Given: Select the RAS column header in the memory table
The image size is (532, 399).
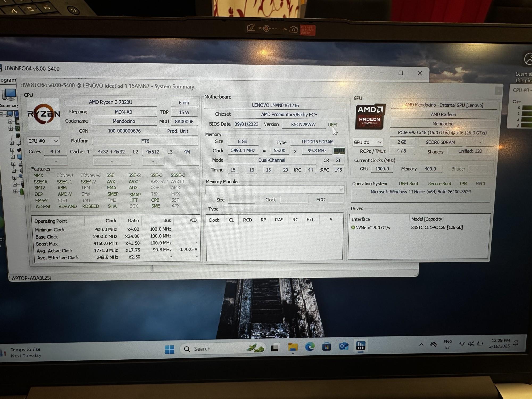Looking at the screenshot, I should coord(279,220).
